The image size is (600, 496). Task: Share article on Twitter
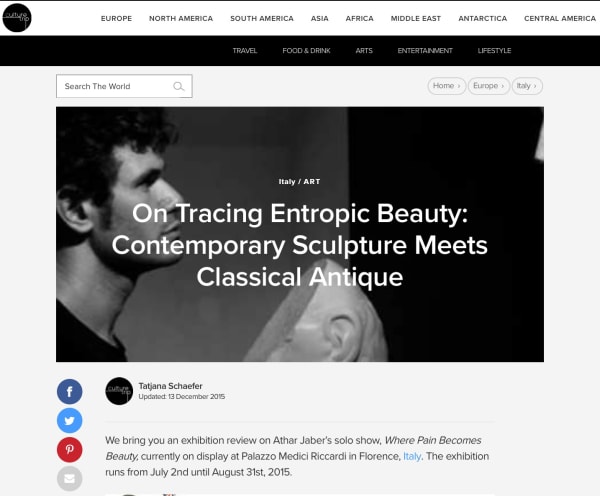(x=69, y=421)
